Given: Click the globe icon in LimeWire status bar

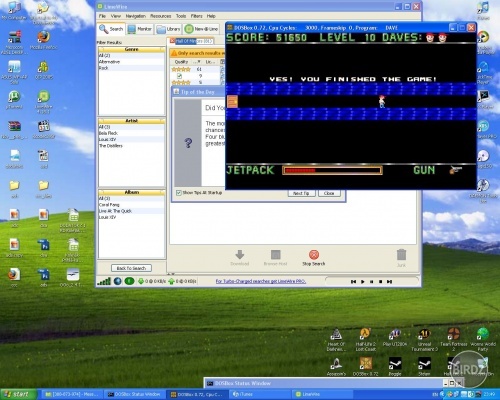Looking at the screenshot, I should tap(117, 281).
